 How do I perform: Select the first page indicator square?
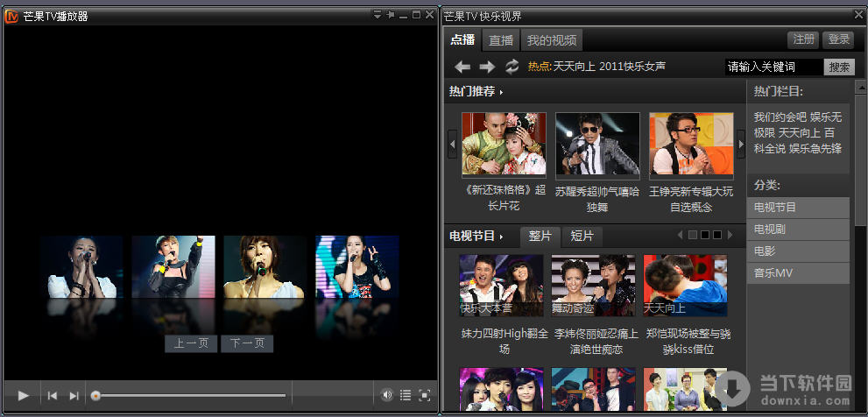click(x=692, y=236)
